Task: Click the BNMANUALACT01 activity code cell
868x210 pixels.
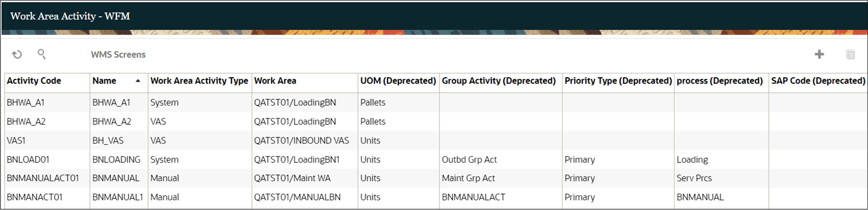Action: [43, 178]
